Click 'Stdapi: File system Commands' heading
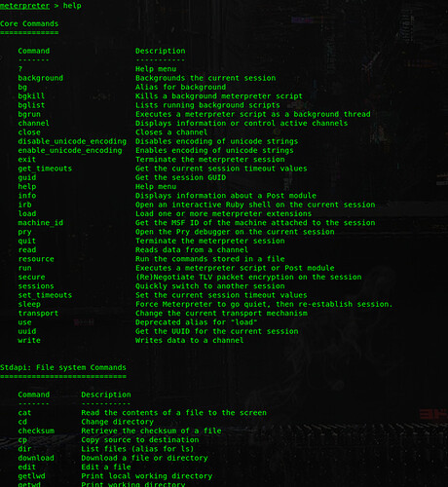 (63, 367)
